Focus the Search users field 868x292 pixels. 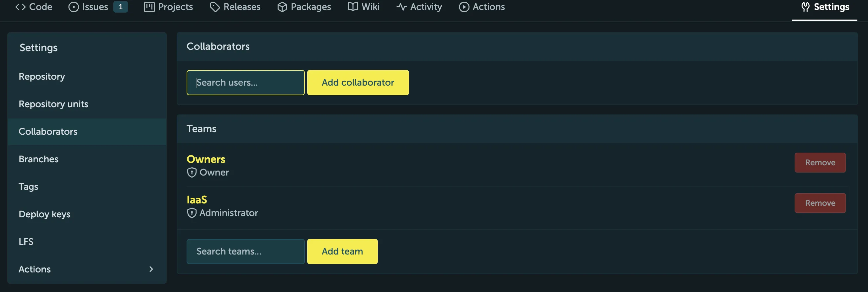point(246,83)
